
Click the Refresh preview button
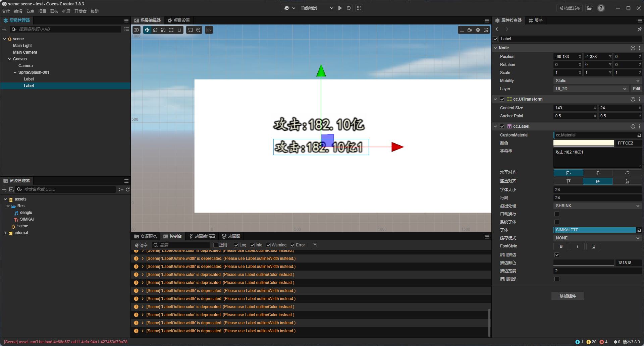tap(349, 8)
